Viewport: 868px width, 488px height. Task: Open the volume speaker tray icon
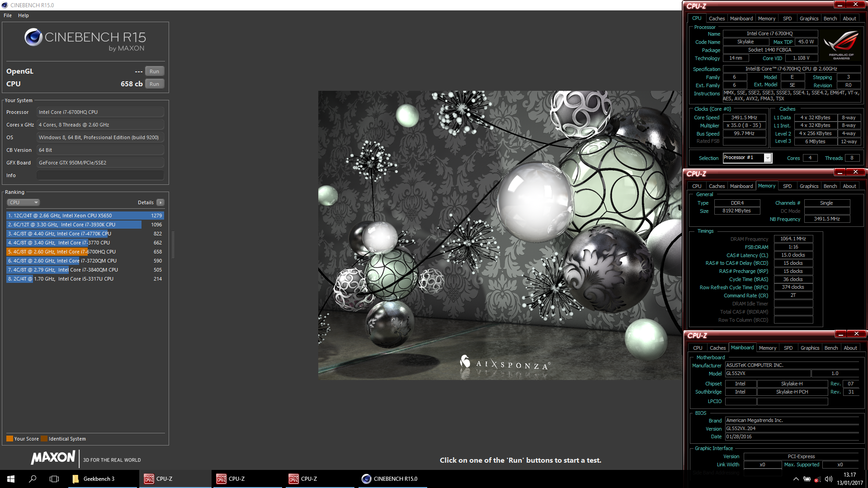[x=828, y=479]
